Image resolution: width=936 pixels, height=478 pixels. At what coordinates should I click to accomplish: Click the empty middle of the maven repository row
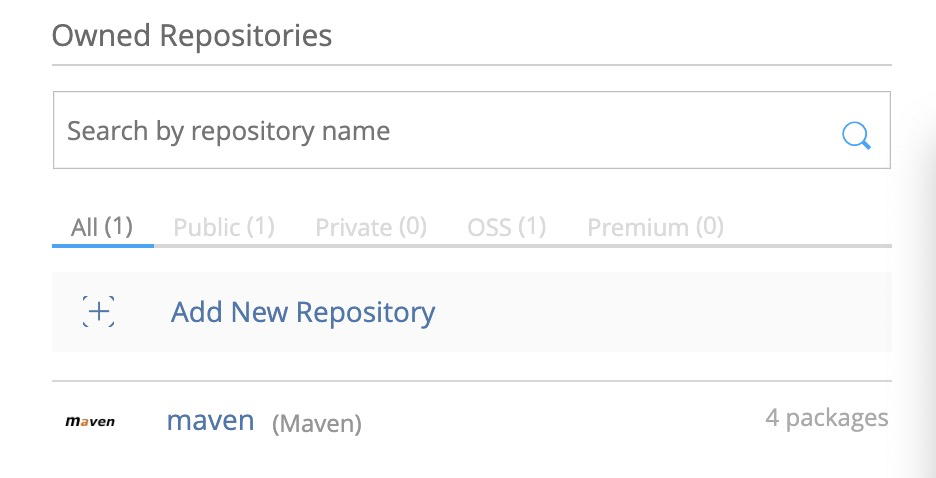point(560,420)
